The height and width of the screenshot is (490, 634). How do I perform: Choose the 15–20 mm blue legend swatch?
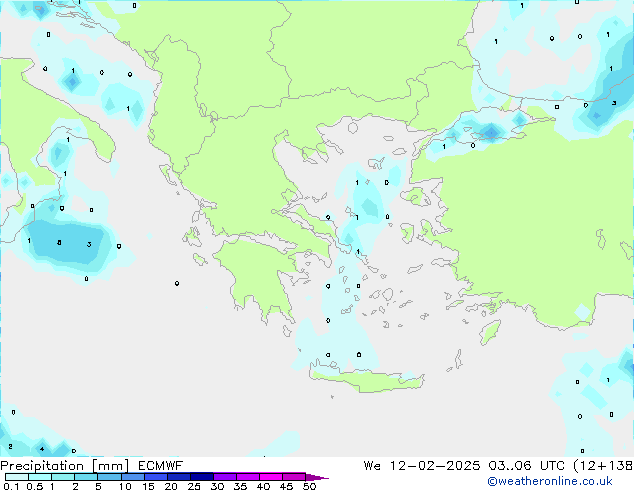pos(155,477)
